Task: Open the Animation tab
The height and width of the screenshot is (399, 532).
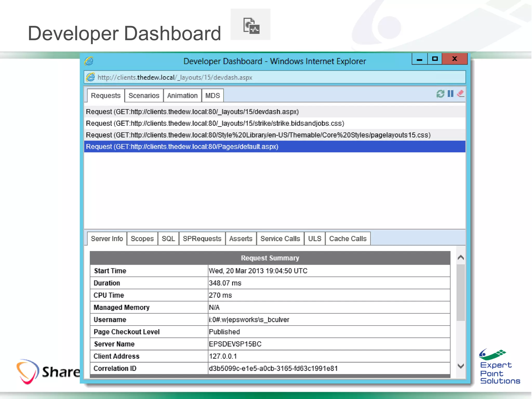Action: pyautogui.click(x=182, y=96)
